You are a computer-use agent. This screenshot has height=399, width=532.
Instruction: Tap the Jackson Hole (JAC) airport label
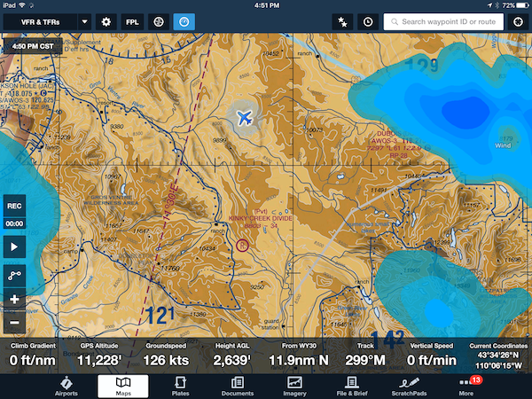pos(27,97)
